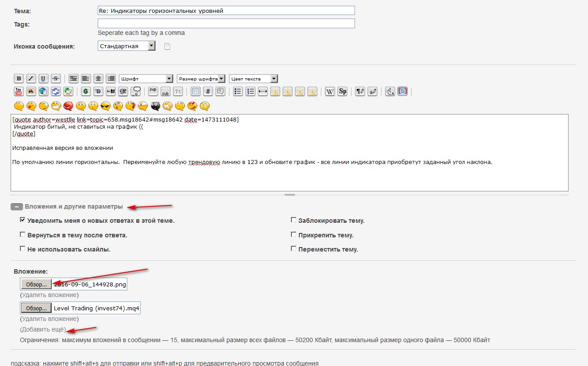Click 'Обзор...' button for the PNG attachment
Viewport: 588px width, 366px height.
(x=36, y=284)
